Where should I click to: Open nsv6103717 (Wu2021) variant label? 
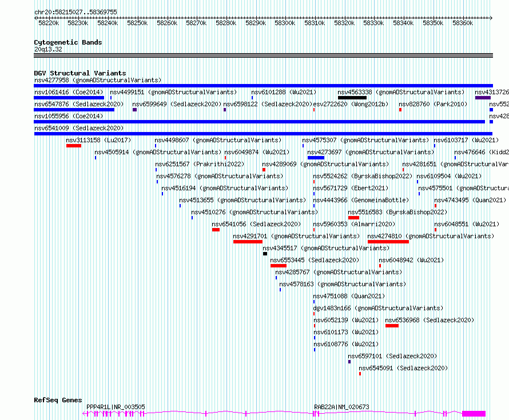click(x=466, y=140)
